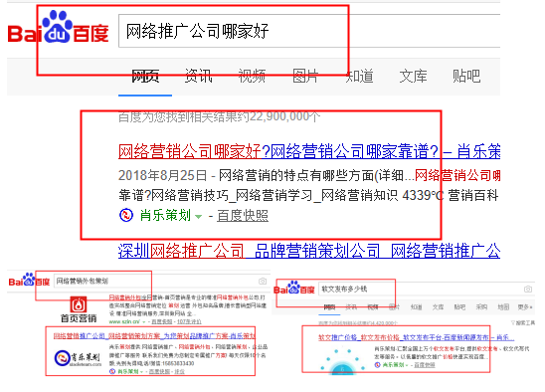This screenshot has width=545, height=392.
Task: Click the camera icon in the 软文发布多少钱 search box
Action: 528,290
